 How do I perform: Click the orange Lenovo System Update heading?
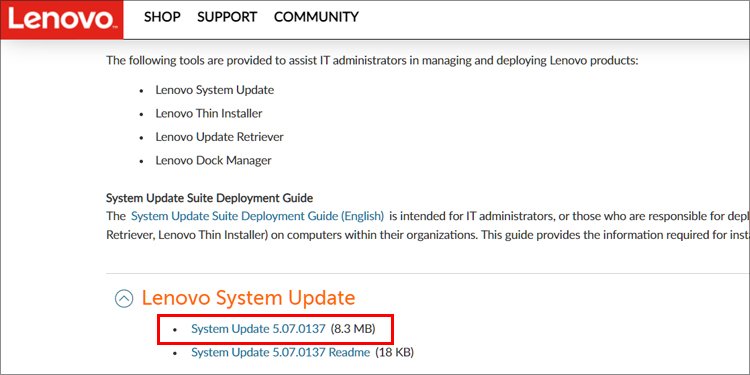click(x=248, y=298)
